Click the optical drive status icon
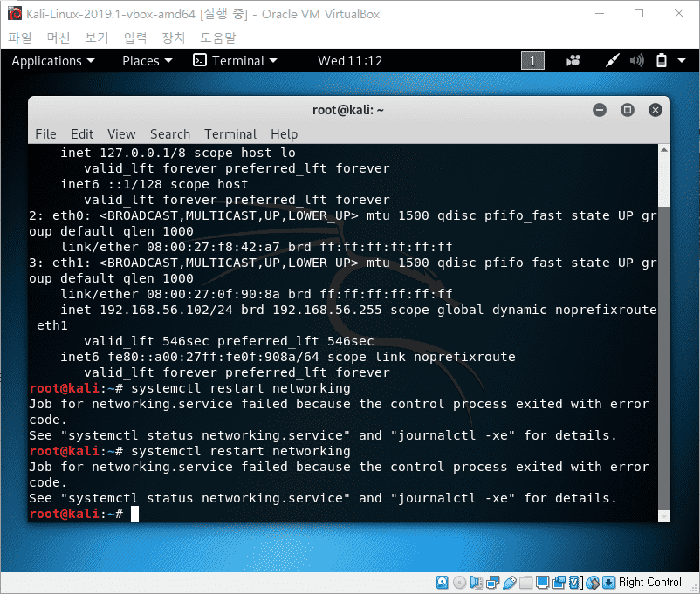This screenshot has width=700, height=594. click(459, 583)
